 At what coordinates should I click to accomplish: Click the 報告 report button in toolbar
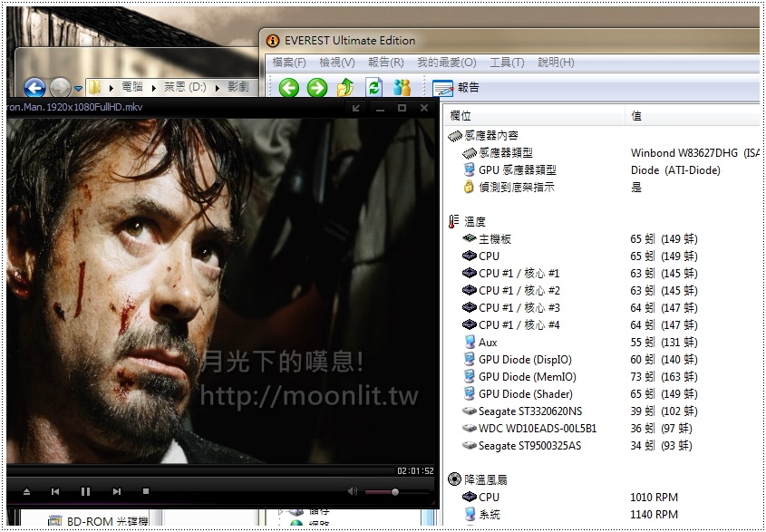click(457, 88)
